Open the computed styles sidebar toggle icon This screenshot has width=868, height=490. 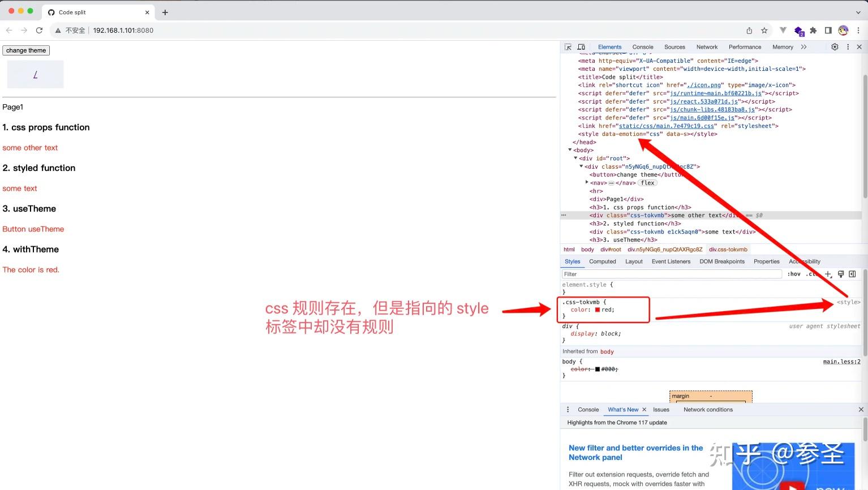pos(852,274)
